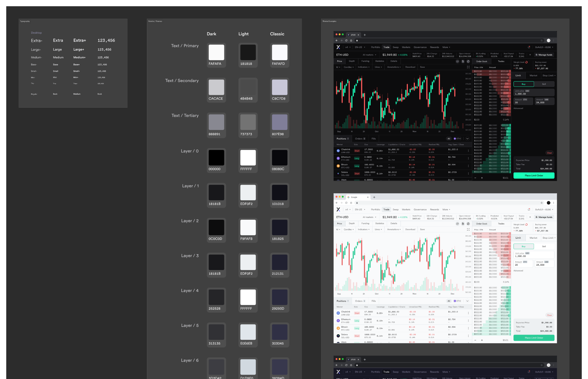Screen dimensions: 588x379
Task: Click Place Limit Order in dark theme mockup
Action: [534, 175]
